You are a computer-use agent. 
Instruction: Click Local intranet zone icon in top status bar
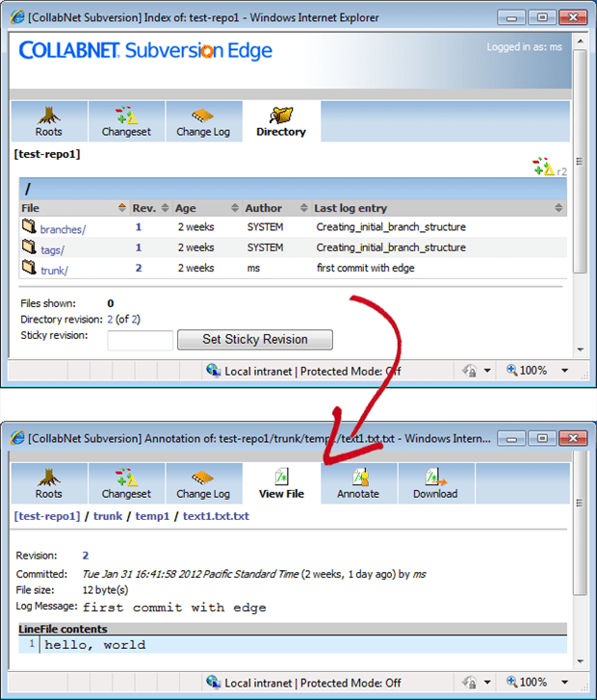(x=214, y=371)
